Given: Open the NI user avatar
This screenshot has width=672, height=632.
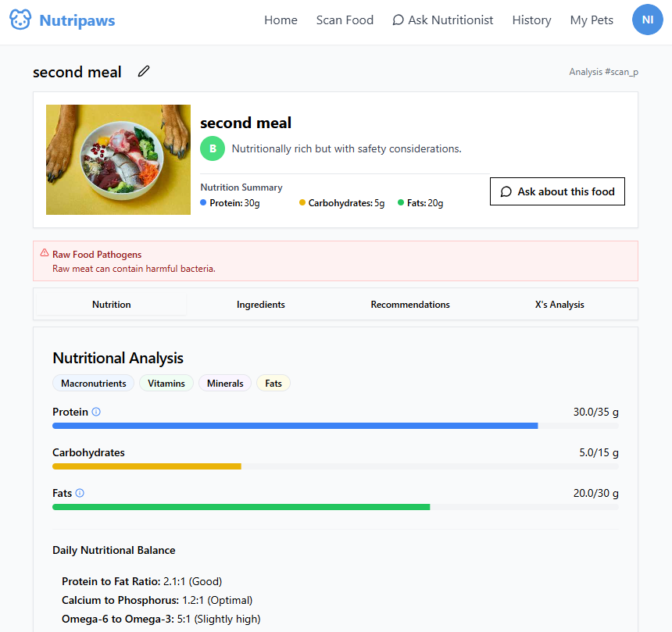Looking at the screenshot, I should click(648, 20).
